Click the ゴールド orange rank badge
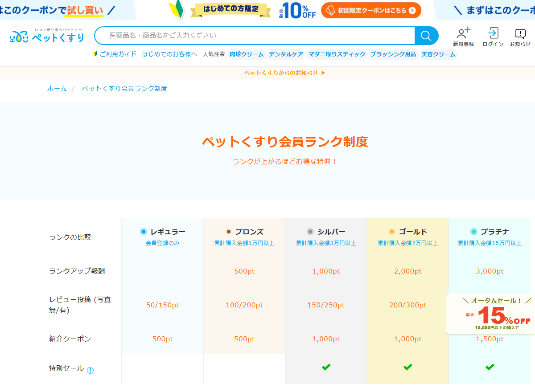 (392, 232)
